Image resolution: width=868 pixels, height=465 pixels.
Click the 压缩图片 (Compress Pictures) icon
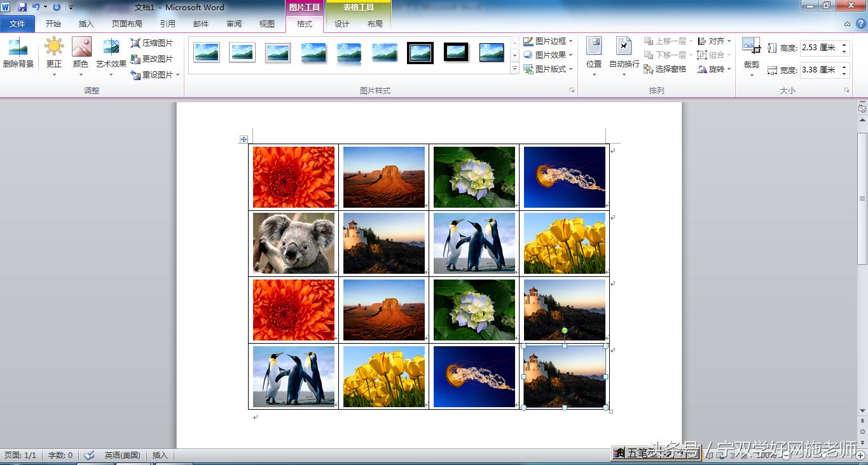pyautogui.click(x=153, y=44)
